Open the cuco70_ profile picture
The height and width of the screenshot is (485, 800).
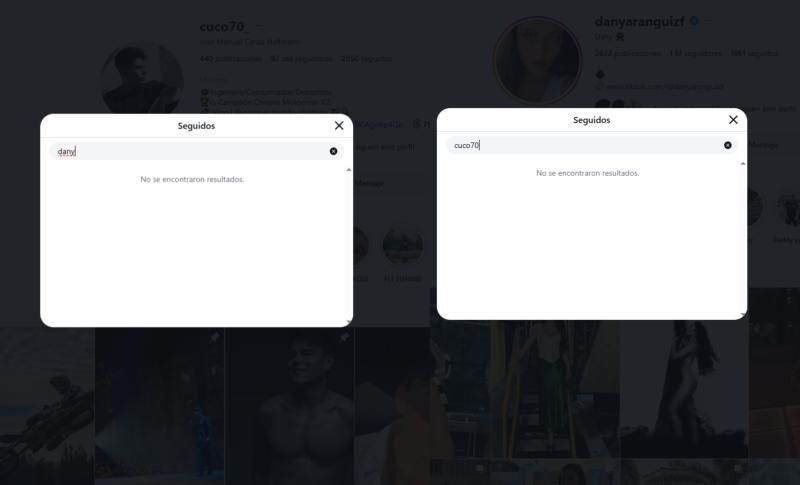tap(141, 81)
